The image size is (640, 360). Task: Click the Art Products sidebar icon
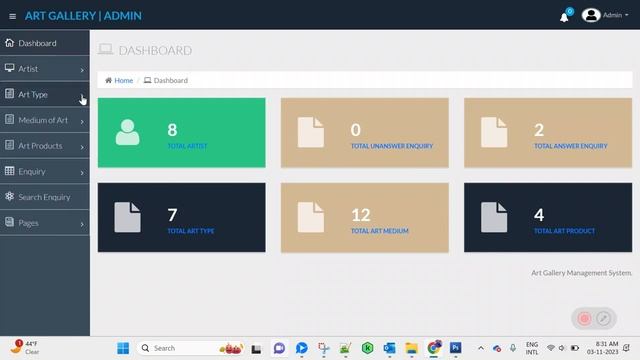pos(9,145)
